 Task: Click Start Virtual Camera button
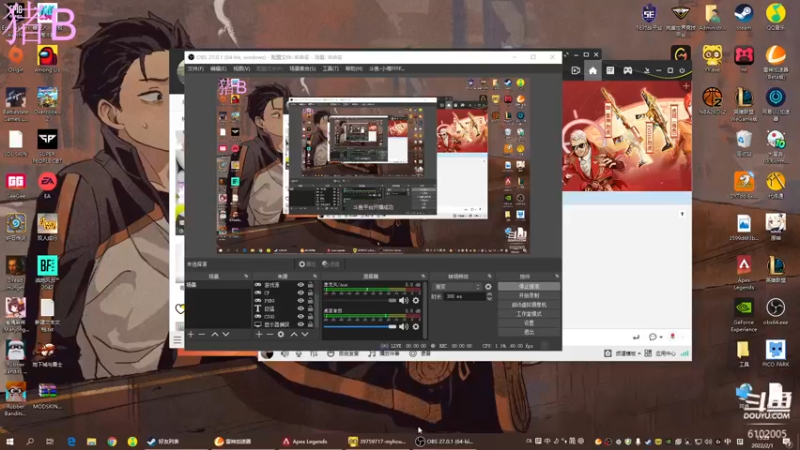click(x=529, y=305)
